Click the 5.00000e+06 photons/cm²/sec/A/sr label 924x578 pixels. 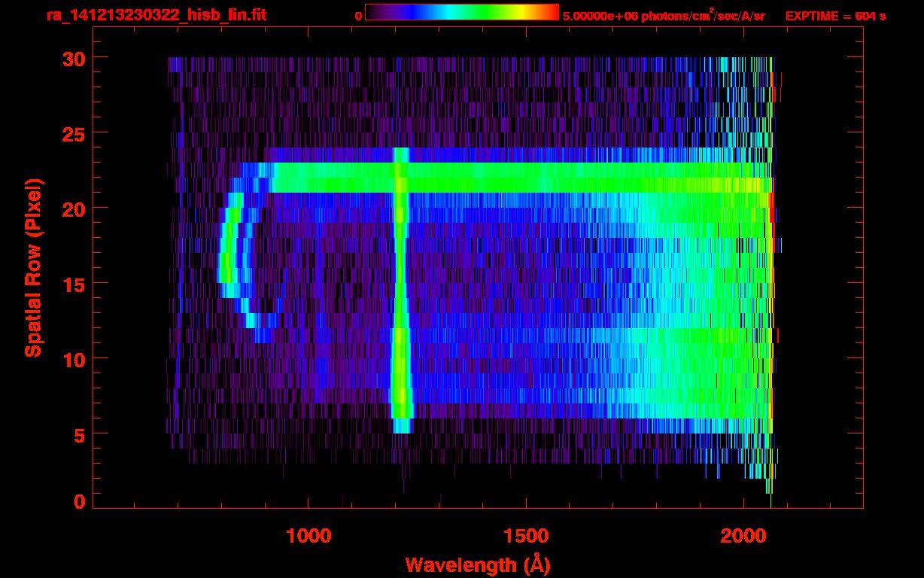[x=664, y=15]
